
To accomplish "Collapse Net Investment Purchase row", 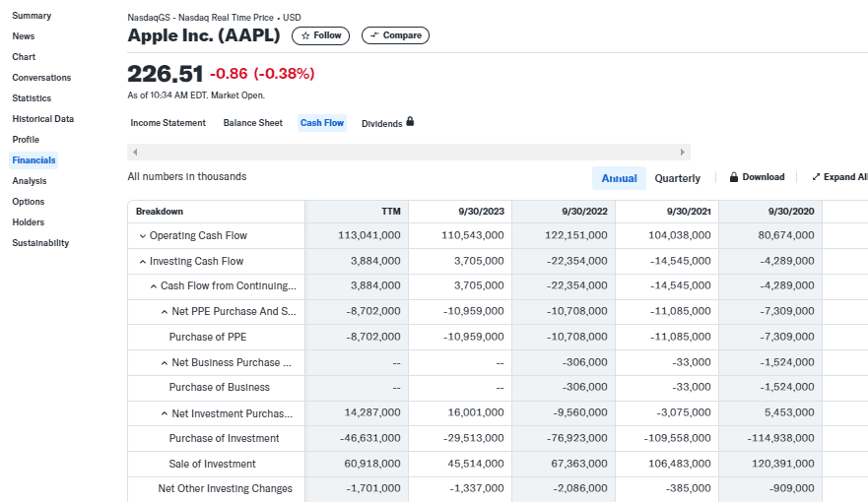I will (x=165, y=413).
